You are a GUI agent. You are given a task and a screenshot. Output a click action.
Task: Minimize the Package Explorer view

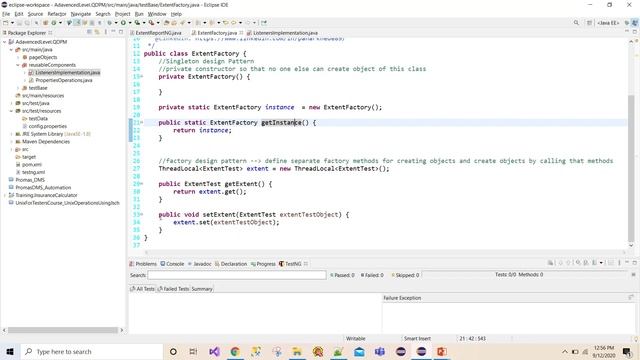(113, 32)
